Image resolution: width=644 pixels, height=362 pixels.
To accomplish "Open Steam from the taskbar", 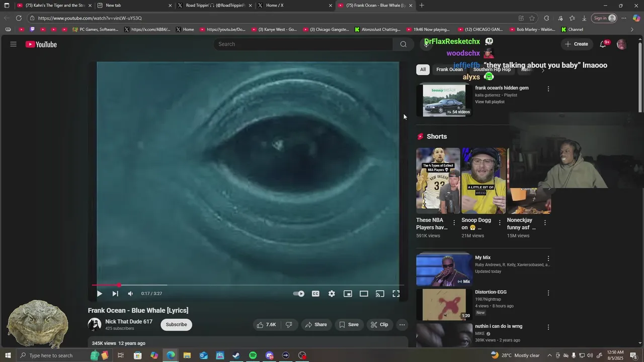I will pyautogui.click(x=236, y=355).
